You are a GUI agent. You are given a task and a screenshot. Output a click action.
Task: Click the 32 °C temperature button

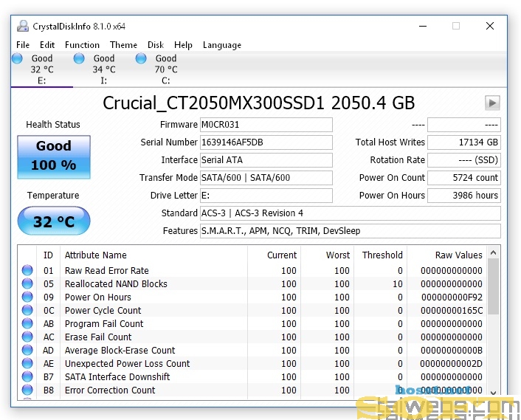click(x=54, y=221)
